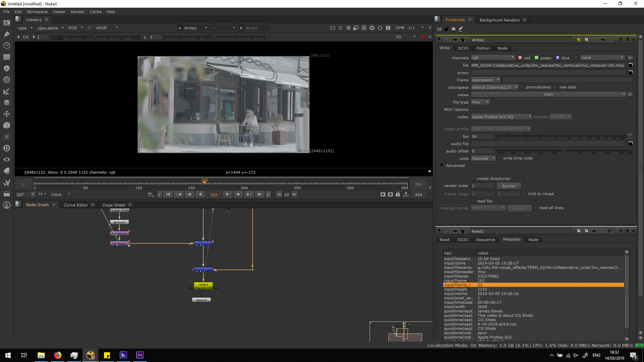Click the Render button

coord(509,186)
